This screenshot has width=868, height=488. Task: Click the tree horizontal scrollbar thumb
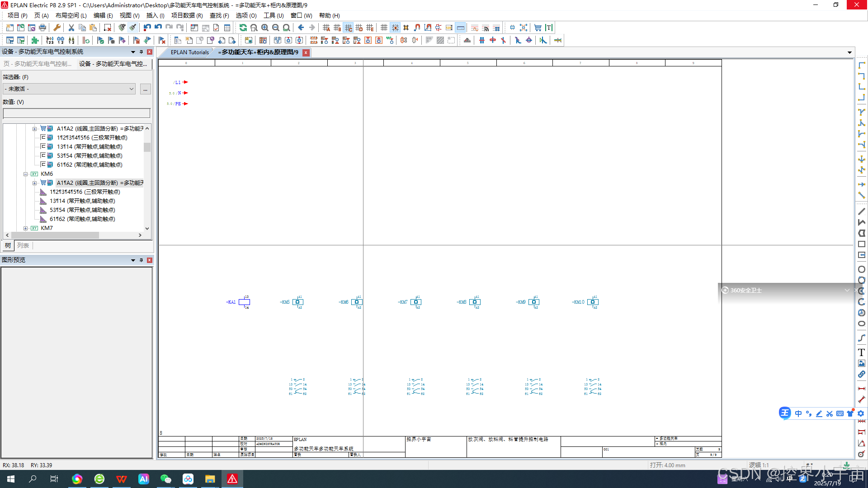pos(55,235)
